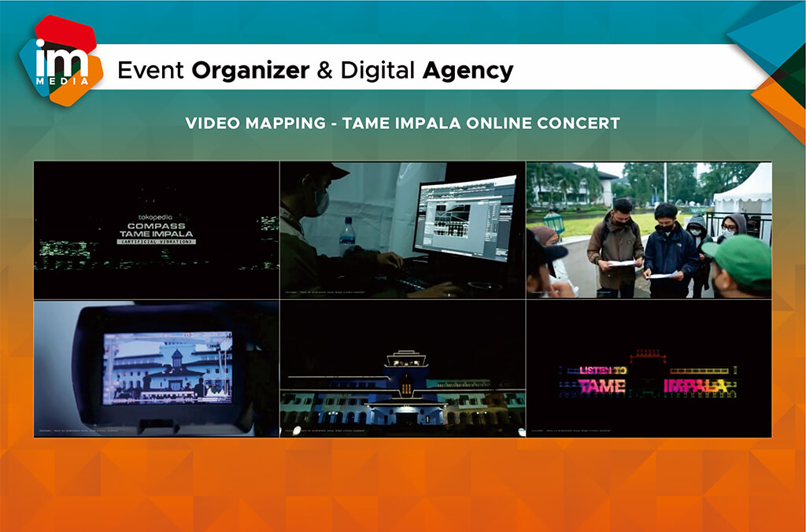Image resolution: width=806 pixels, height=532 pixels.
Task: Open the camera viewfinder thumbnail
Action: (x=156, y=368)
